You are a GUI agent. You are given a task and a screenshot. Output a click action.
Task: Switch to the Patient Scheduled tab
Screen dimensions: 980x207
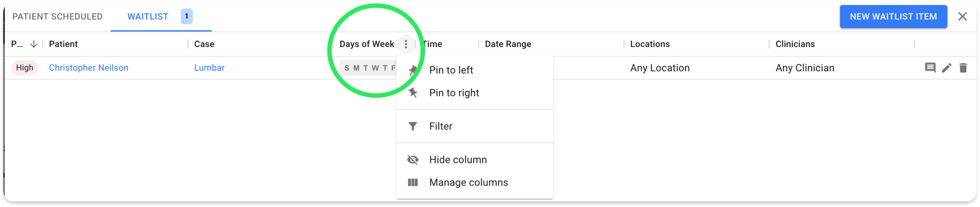(58, 17)
